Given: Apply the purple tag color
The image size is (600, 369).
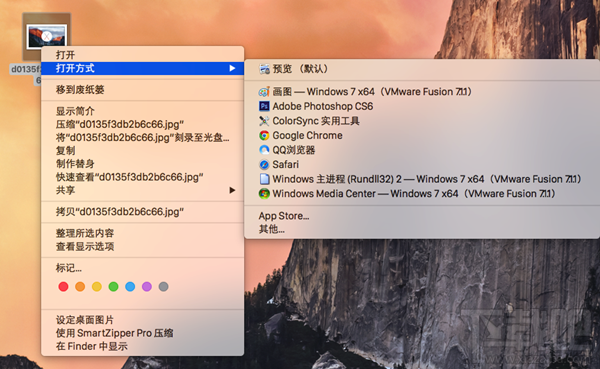Looking at the screenshot, I should point(147,286).
